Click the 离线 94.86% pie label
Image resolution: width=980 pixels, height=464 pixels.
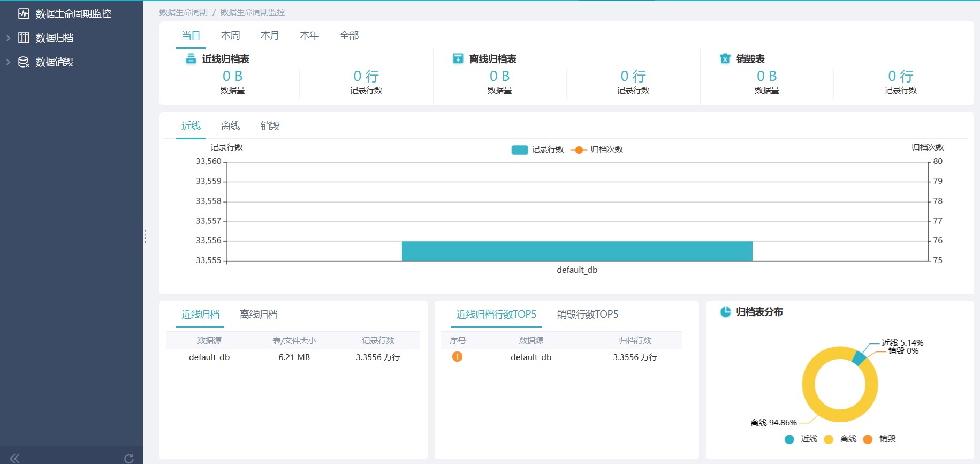coord(773,423)
